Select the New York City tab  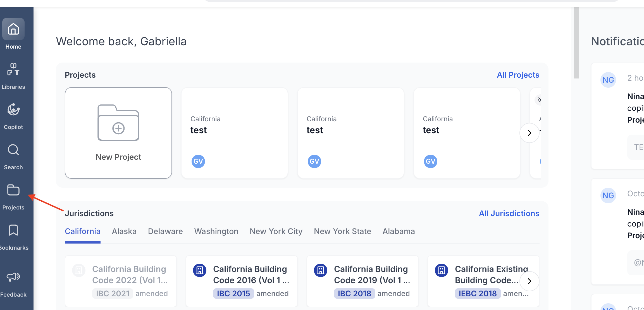pos(276,231)
